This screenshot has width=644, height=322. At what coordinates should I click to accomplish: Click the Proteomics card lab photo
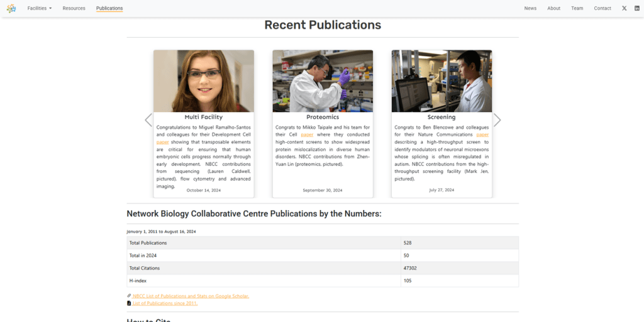(323, 81)
